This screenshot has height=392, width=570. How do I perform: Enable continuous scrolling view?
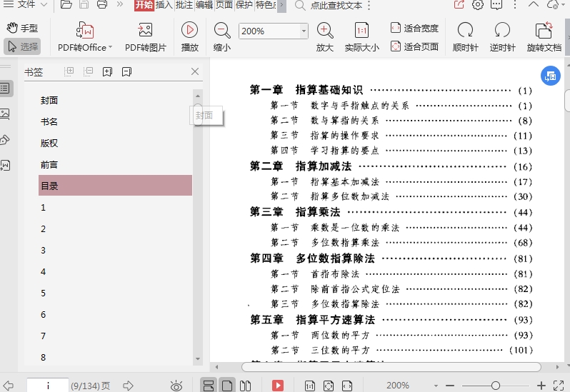point(209,386)
